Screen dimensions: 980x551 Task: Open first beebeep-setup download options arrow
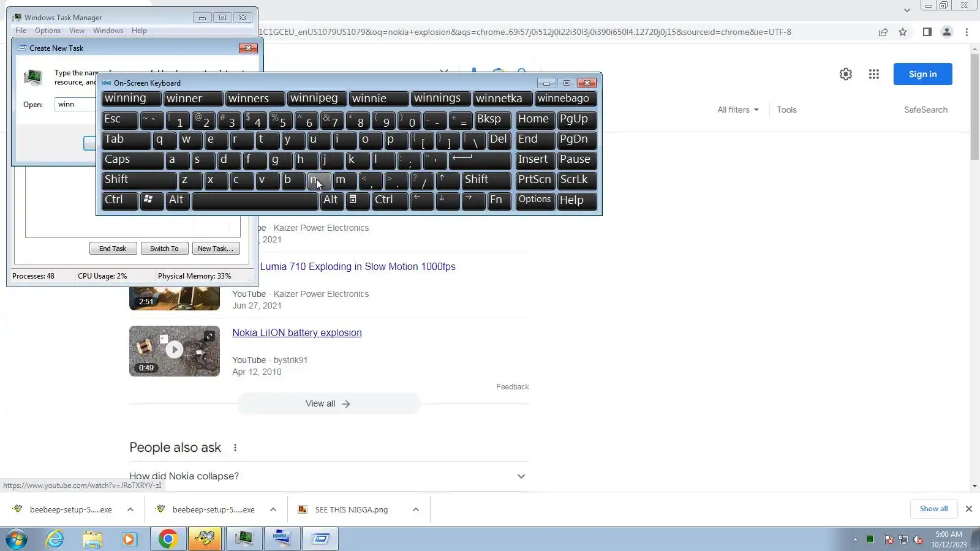130,509
